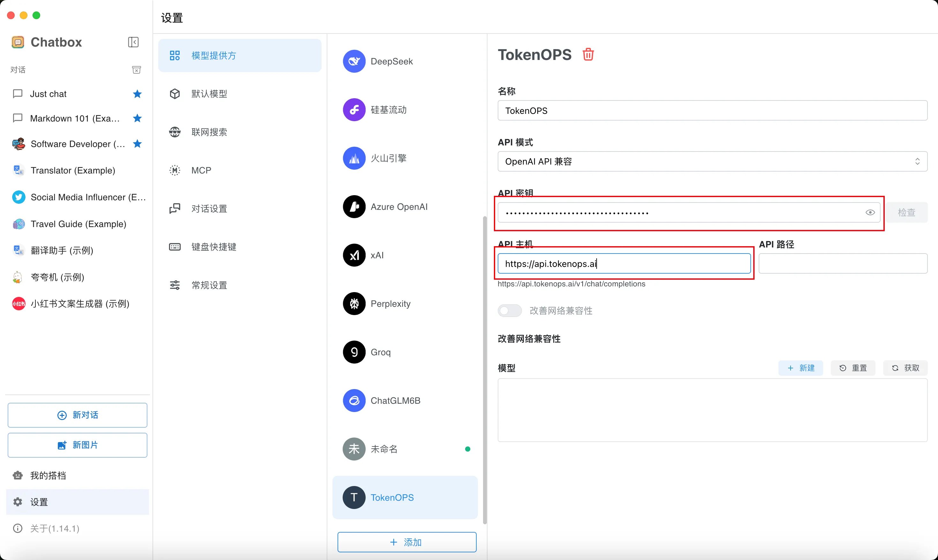Viewport: 938px width, 560px height.
Task: Click 添加 to add a provider
Action: click(407, 542)
